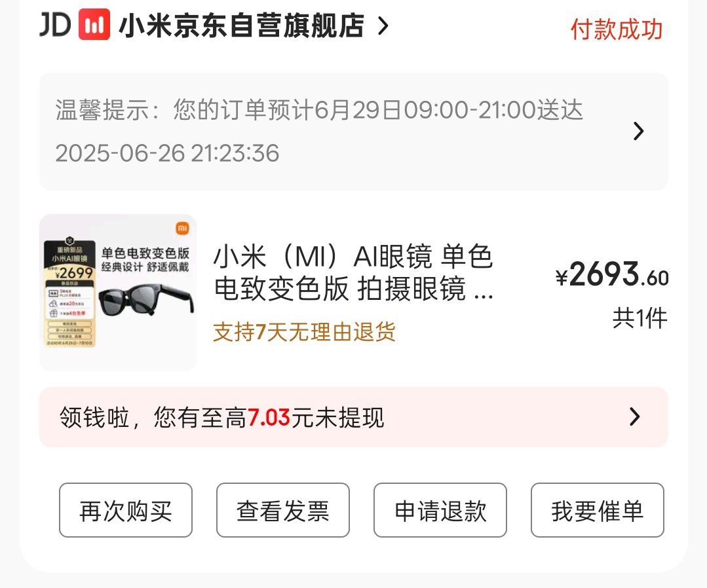This screenshot has height=588, width=707.
Task: Open the 温馨提示 delivery estimate notice
Action: click(x=354, y=131)
